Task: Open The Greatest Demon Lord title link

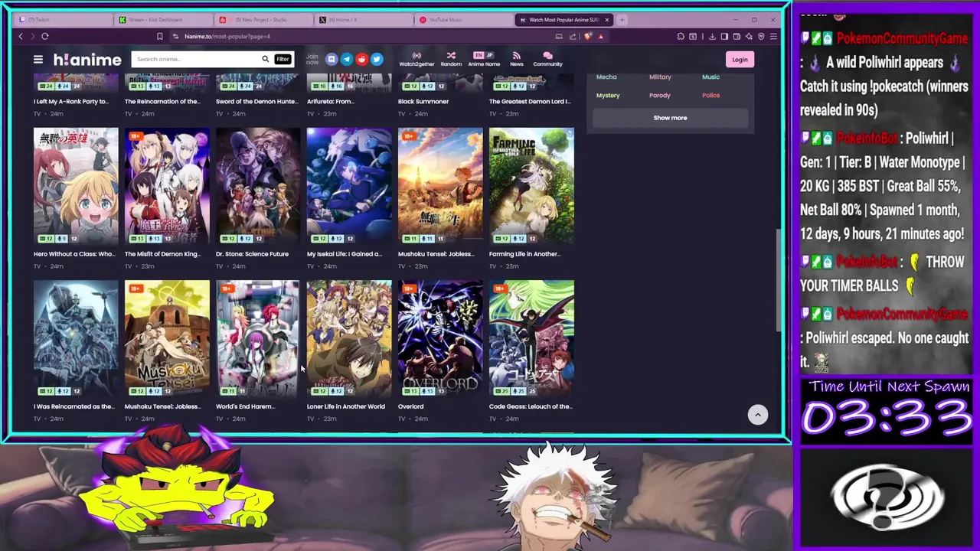Action: click(530, 101)
